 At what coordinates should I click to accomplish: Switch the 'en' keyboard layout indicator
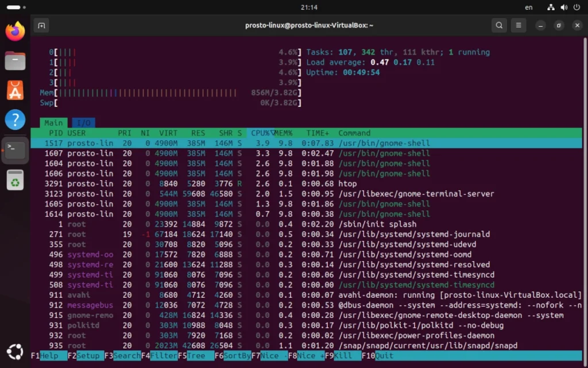[529, 7]
